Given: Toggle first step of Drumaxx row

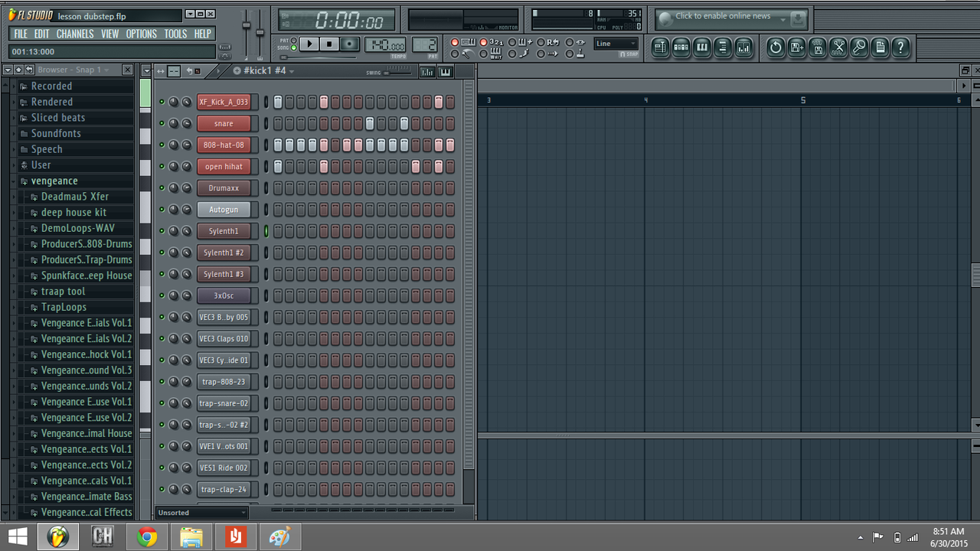Looking at the screenshot, I should point(278,187).
